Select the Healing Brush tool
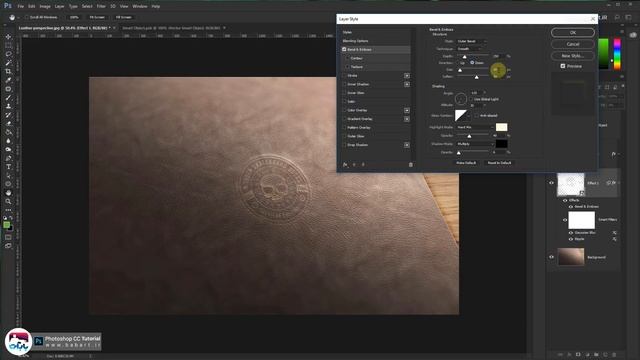The width and height of the screenshot is (640, 360). [x=8, y=89]
